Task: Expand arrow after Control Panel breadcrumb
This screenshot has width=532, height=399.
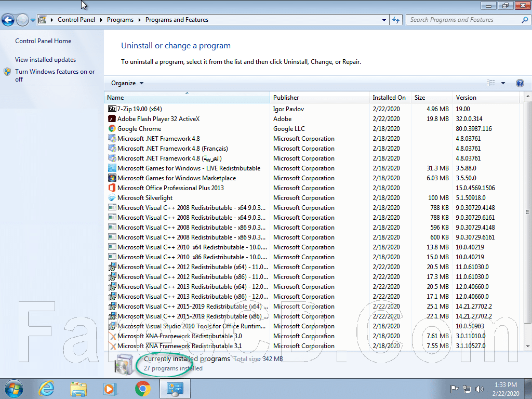Action: click(101, 20)
